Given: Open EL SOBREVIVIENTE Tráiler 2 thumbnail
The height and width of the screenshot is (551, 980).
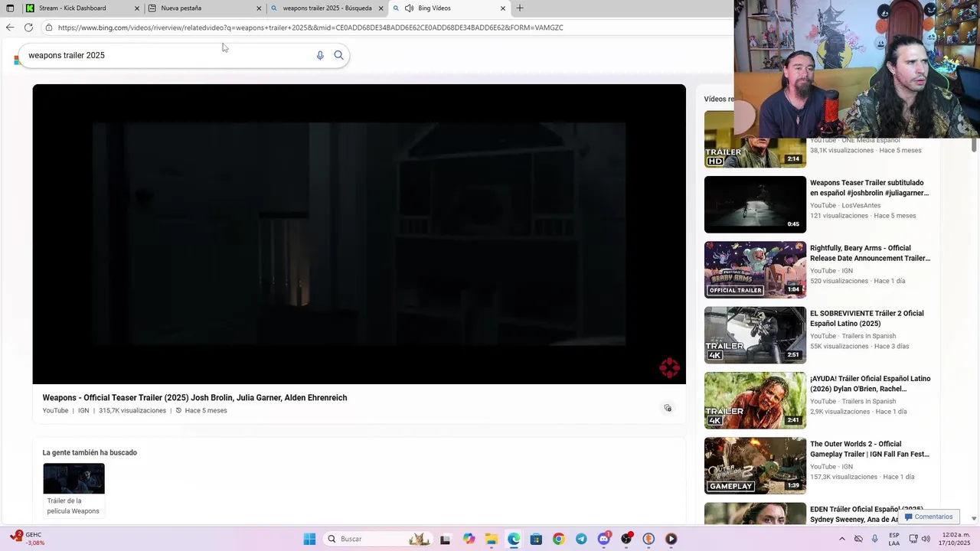Looking at the screenshot, I should [x=755, y=335].
